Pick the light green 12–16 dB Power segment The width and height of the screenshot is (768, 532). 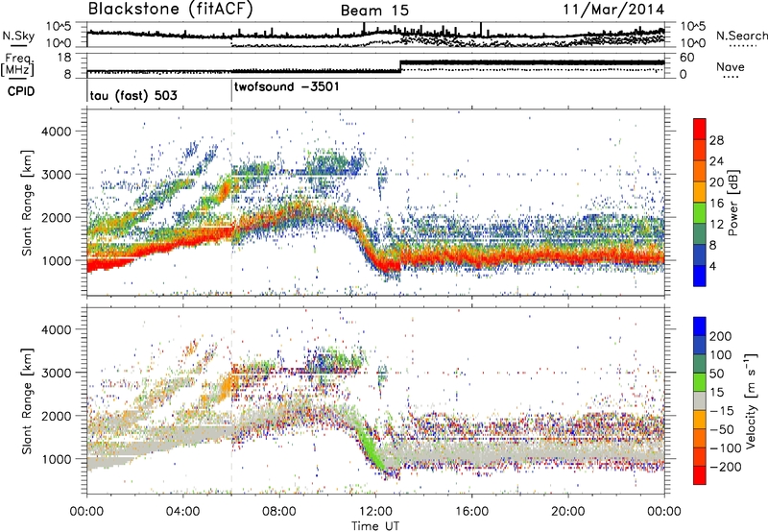(700, 213)
